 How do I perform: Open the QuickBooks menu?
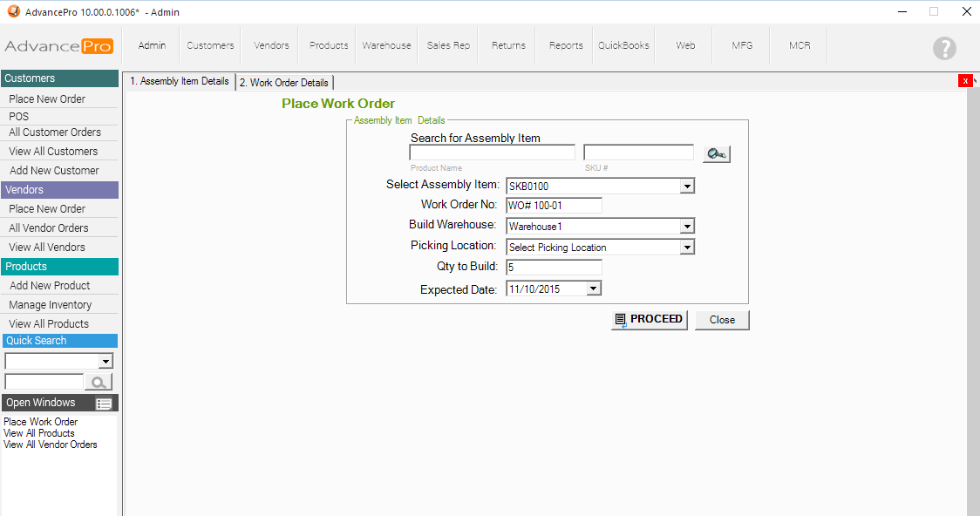point(623,45)
